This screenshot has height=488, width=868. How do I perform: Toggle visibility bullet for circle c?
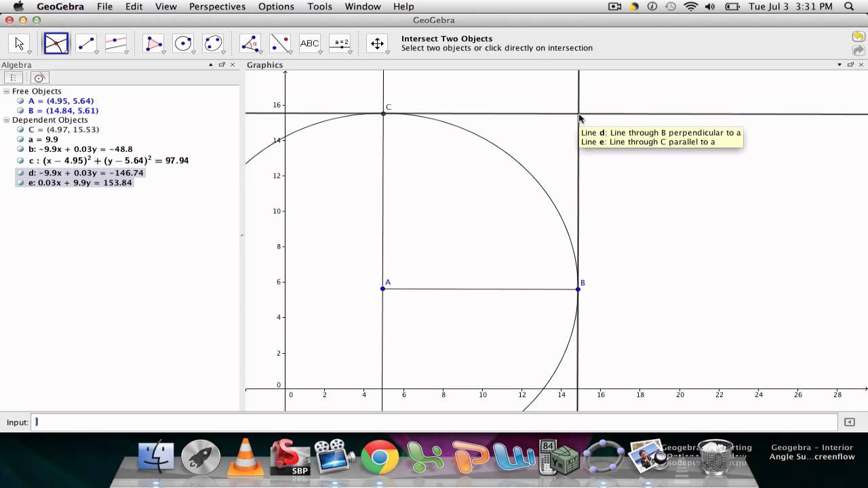coord(21,161)
